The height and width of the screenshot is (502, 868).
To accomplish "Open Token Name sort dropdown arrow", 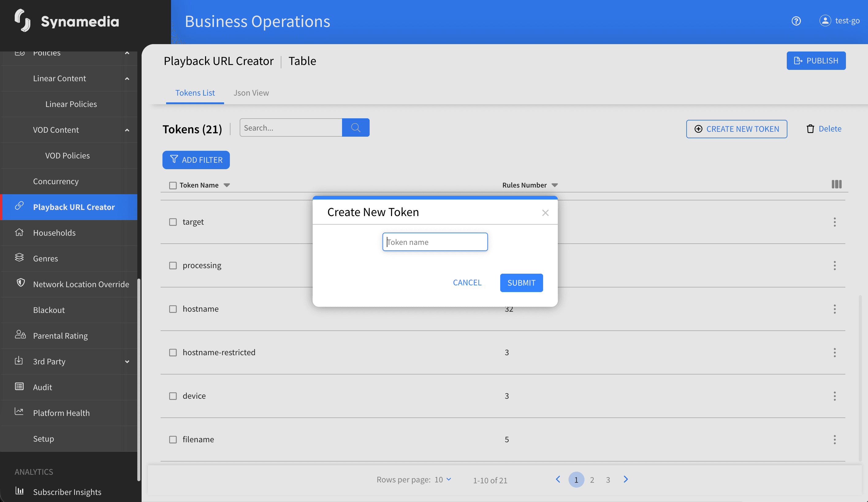I will click(x=227, y=185).
